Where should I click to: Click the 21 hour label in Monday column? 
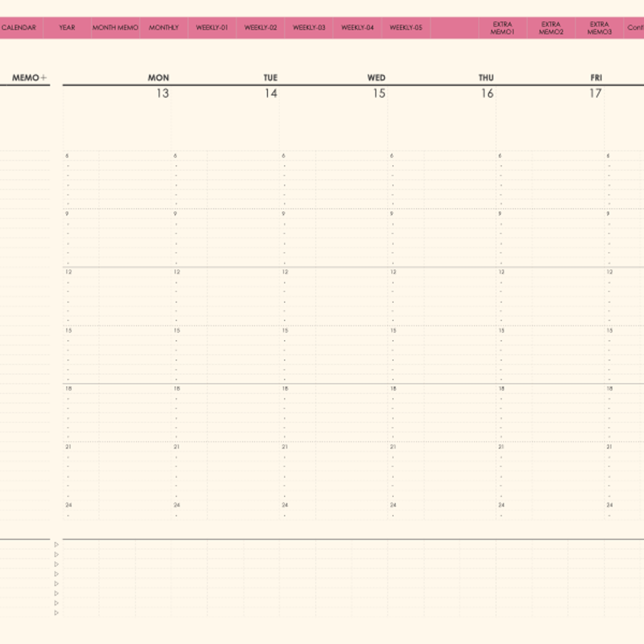pos(68,447)
